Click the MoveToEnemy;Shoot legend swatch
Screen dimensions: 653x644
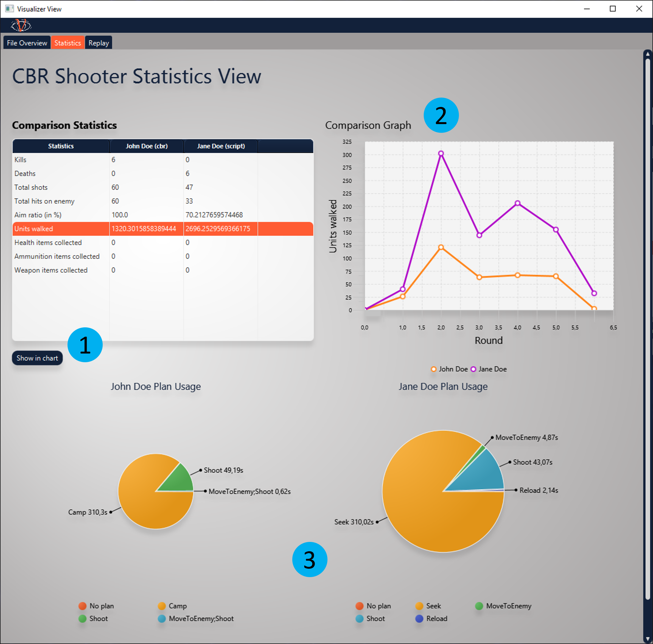[162, 618]
